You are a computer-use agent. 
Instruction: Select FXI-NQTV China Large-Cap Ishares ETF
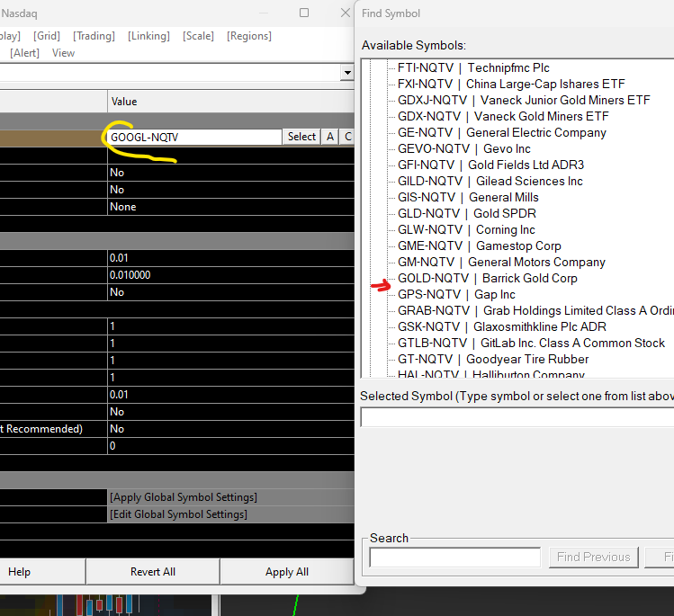tap(511, 85)
